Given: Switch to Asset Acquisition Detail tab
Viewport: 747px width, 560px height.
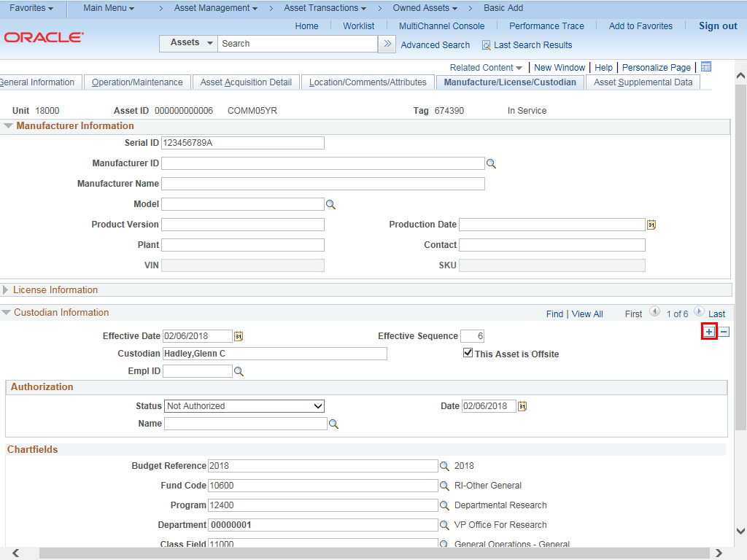Looking at the screenshot, I should point(246,82).
